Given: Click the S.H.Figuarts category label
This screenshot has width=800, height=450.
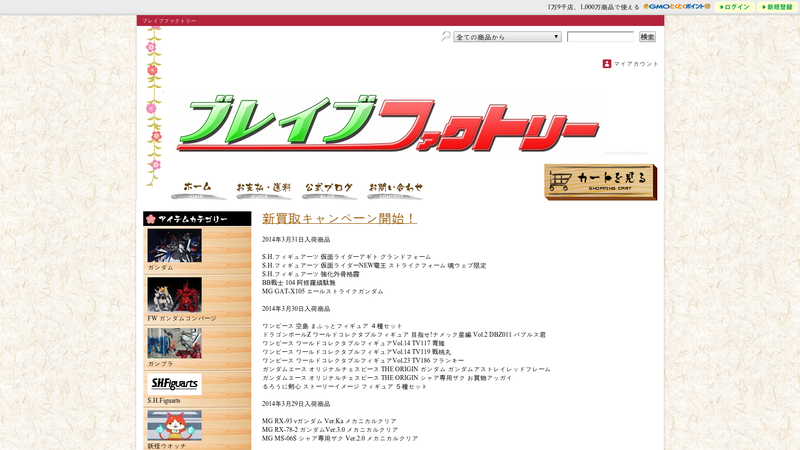Looking at the screenshot, I should 164,401.
